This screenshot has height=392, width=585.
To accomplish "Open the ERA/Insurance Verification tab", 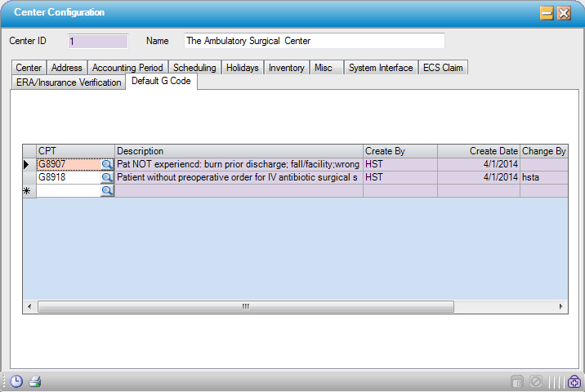I will [x=69, y=82].
